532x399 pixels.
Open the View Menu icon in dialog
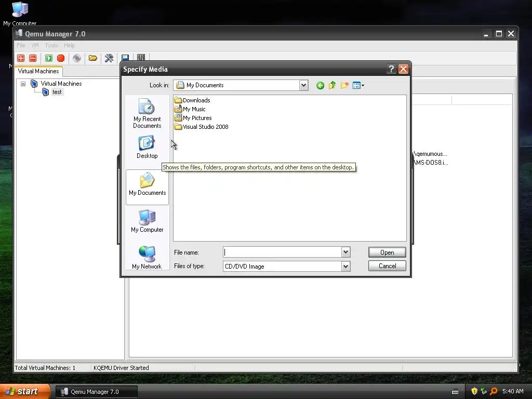point(358,86)
